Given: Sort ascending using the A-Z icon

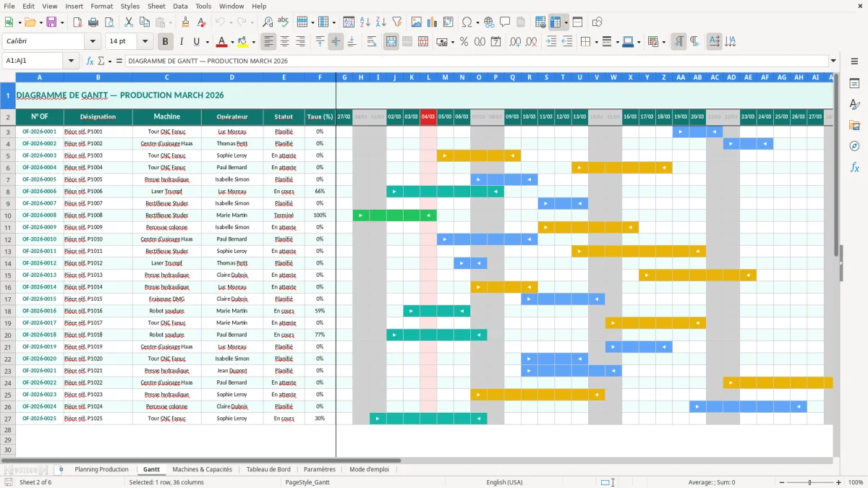Looking at the screenshot, I should [365, 22].
